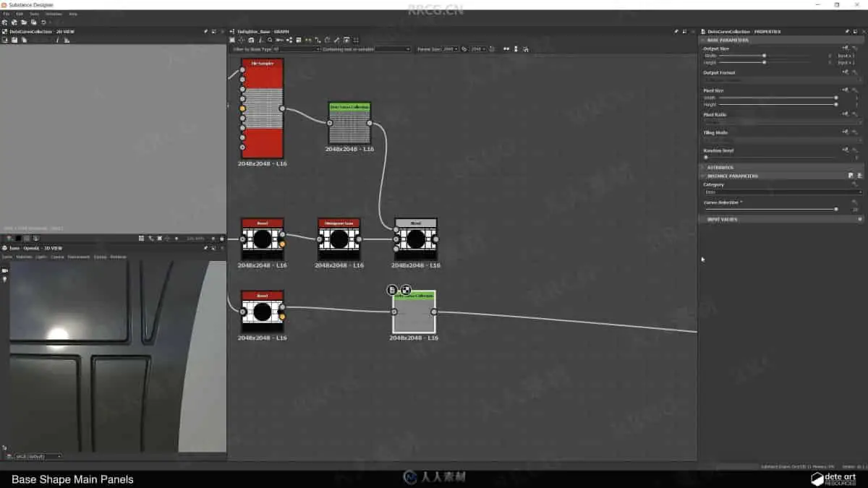Open the Edit menu
This screenshot has width=868, height=488.
coord(20,14)
